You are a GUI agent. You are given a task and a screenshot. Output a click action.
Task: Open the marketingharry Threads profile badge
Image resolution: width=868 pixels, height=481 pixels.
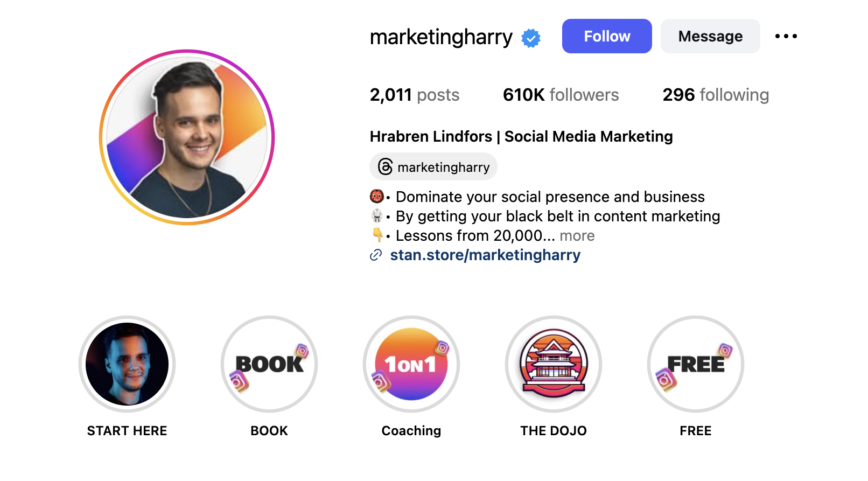pyautogui.click(x=433, y=167)
